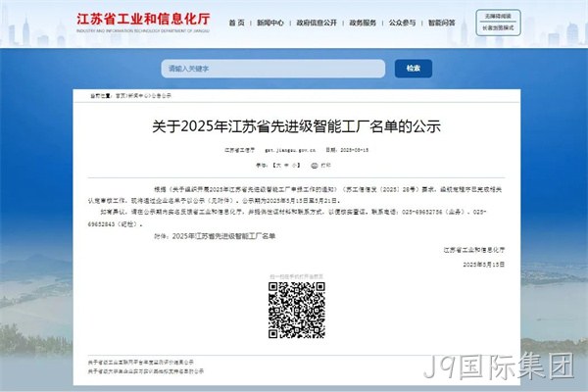Viewport: 588px width, 392px height.
Task: Set font size to 大
Action: tap(278, 166)
